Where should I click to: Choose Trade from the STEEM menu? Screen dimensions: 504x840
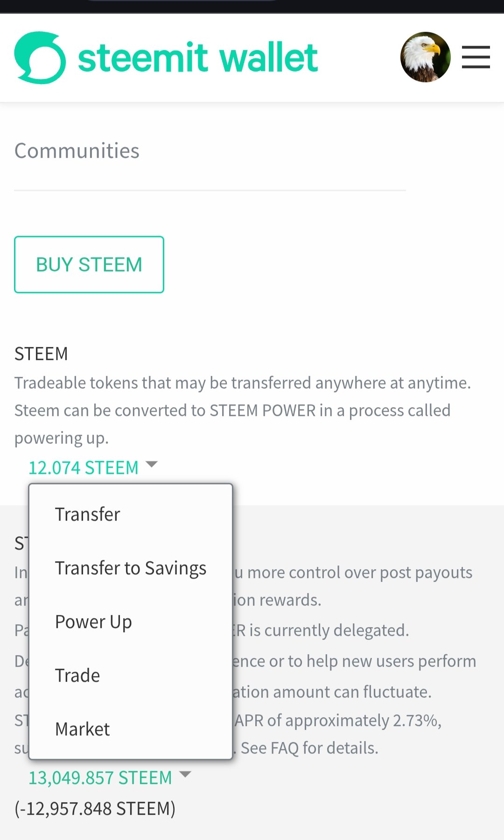(131, 675)
